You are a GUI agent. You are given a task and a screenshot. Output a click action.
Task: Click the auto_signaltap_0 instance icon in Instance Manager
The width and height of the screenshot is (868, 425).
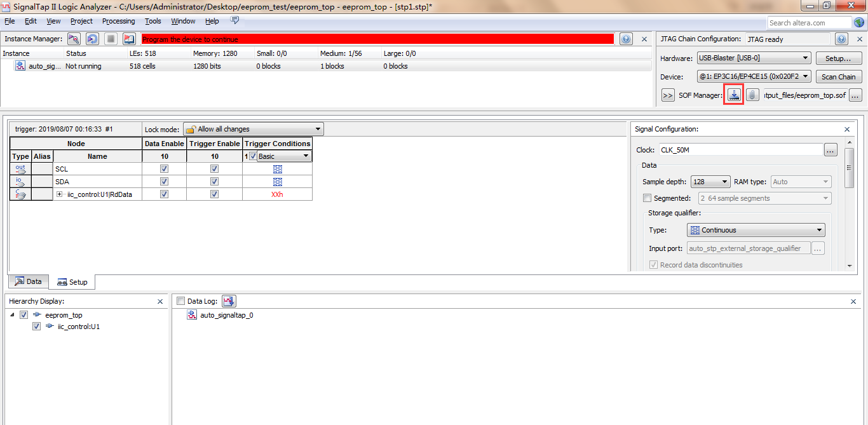point(20,65)
